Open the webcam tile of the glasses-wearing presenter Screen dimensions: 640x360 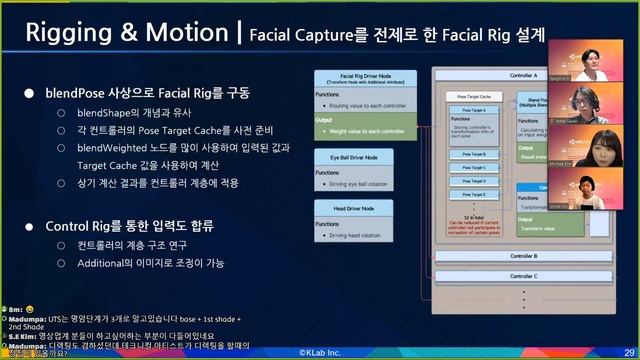[586, 103]
